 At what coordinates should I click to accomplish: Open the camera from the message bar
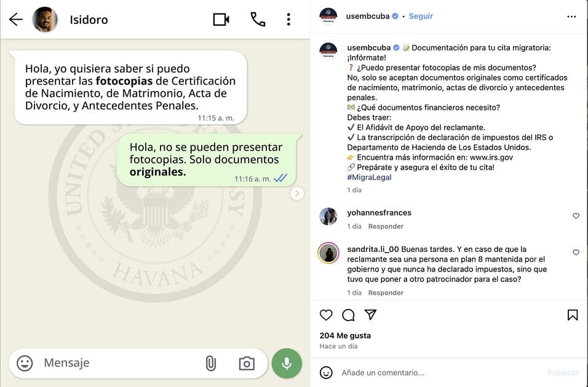(247, 363)
